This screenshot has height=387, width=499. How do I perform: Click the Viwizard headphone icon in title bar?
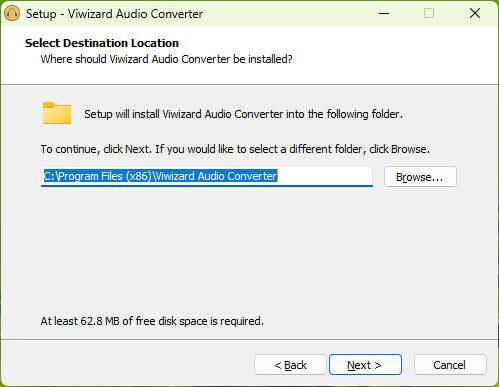[12, 13]
